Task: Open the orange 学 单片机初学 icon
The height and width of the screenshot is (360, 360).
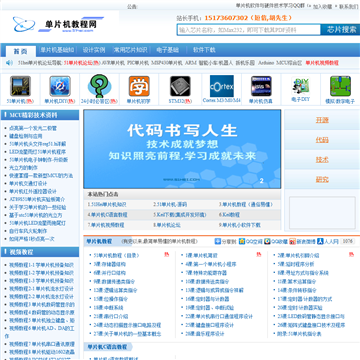Action: pos(139,86)
